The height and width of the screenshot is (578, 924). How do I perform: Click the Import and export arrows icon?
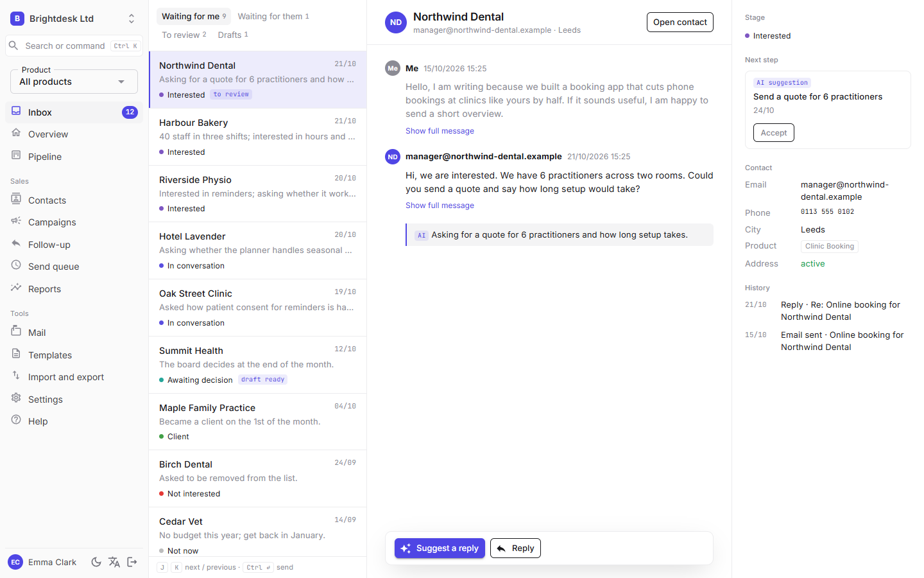coord(16,376)
